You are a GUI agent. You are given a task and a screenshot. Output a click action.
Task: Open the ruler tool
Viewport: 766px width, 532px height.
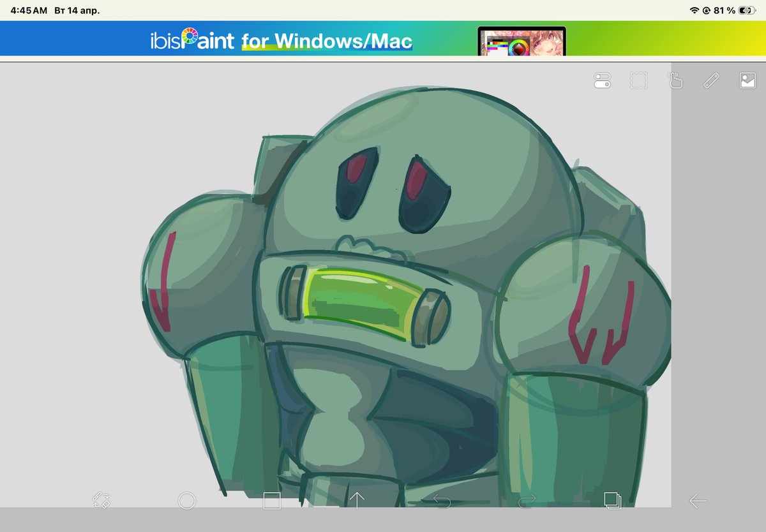tap(711, 80)
